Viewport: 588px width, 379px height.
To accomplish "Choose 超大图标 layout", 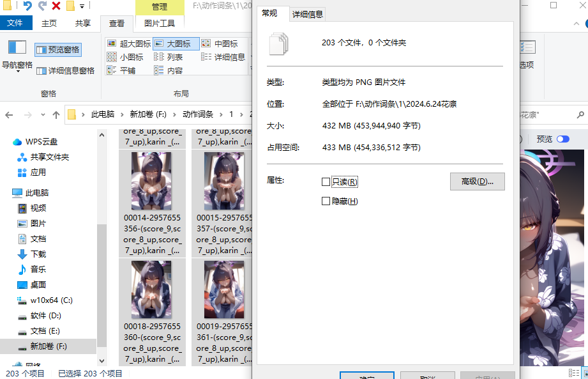I will coord(129,43).
